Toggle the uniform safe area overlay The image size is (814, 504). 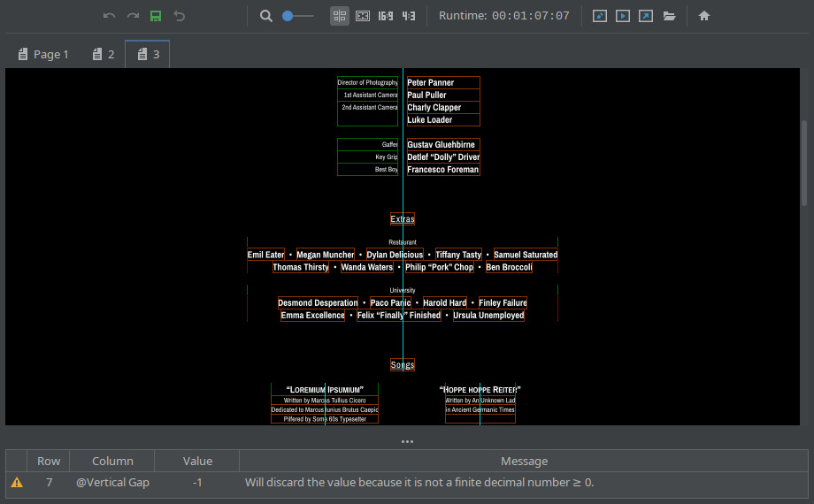click(x=363, y=16)
